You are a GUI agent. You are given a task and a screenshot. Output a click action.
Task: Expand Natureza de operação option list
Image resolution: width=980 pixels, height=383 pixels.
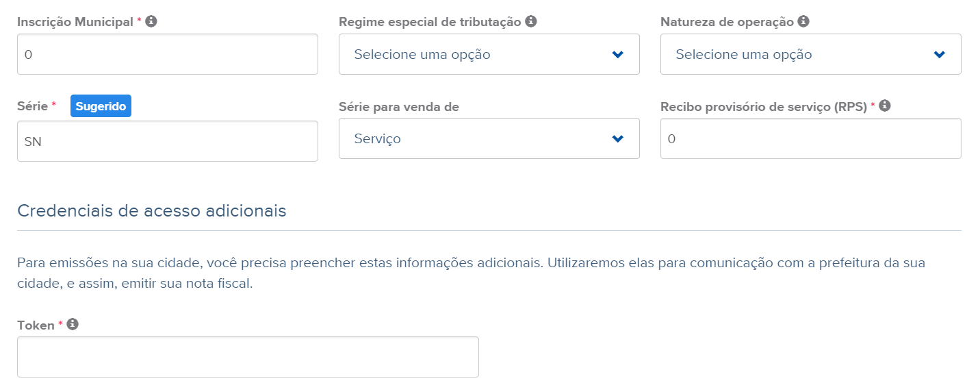click(x=811, y=54)
